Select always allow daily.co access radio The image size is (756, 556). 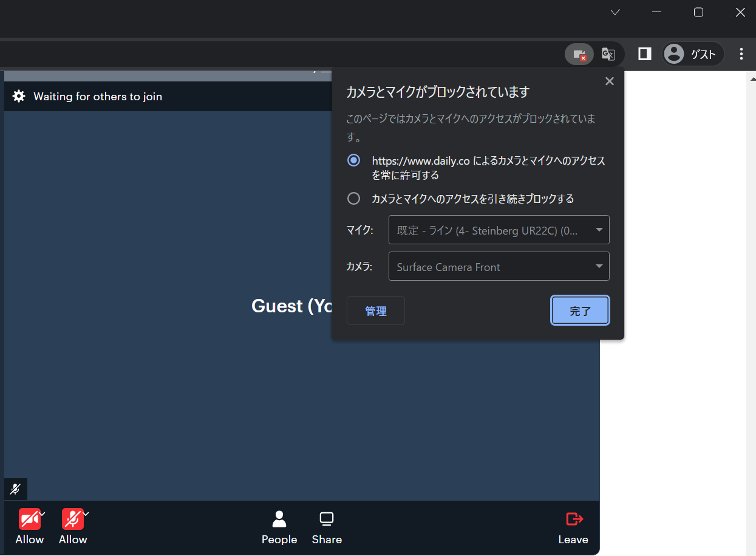click(x=353, y=160)
